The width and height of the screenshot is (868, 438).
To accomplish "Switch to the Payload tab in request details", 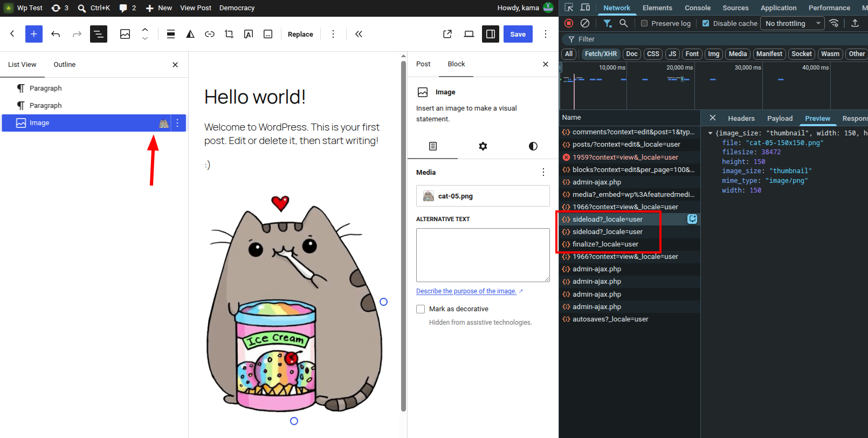I will coord(780,119).
